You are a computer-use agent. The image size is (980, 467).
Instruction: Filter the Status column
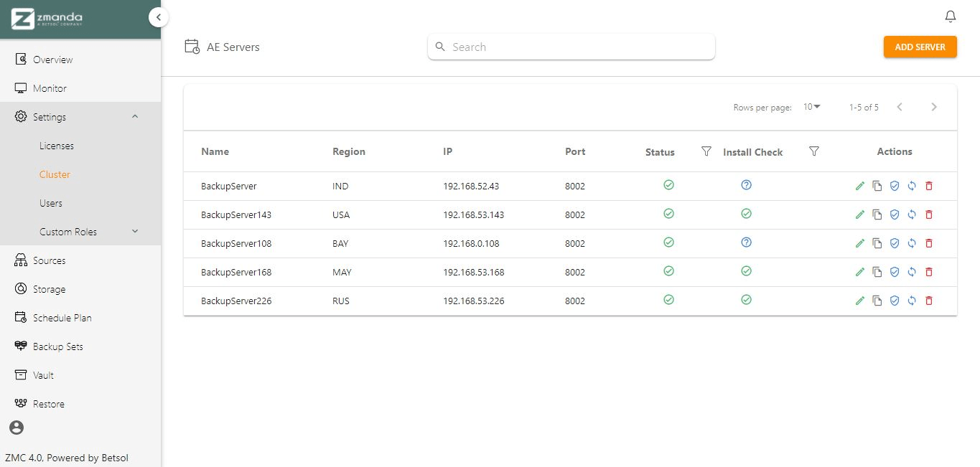pos(706,151)
